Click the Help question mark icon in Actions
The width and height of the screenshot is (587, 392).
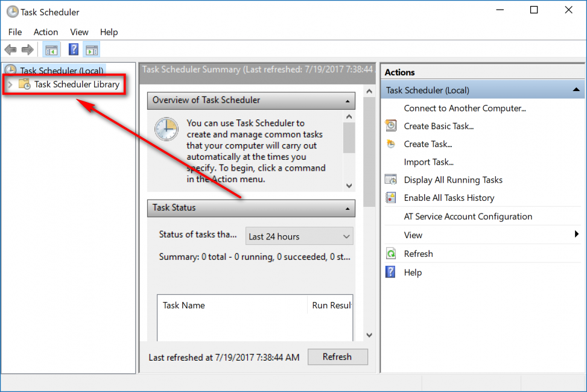[390, 272]
